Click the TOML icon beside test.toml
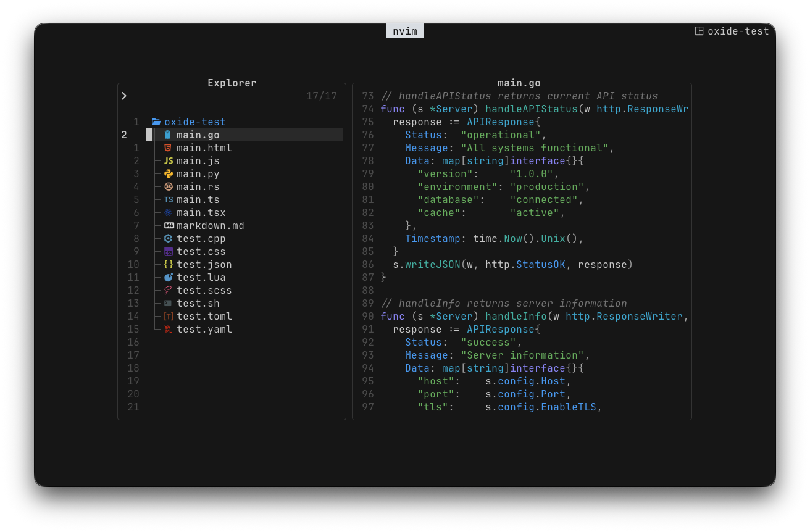810x532 pixels. point(168,316)
